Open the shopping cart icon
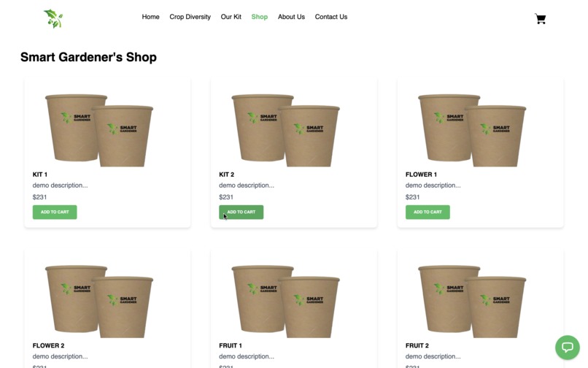The height and width of the screenshot is (368, 588). click(540, 19)
